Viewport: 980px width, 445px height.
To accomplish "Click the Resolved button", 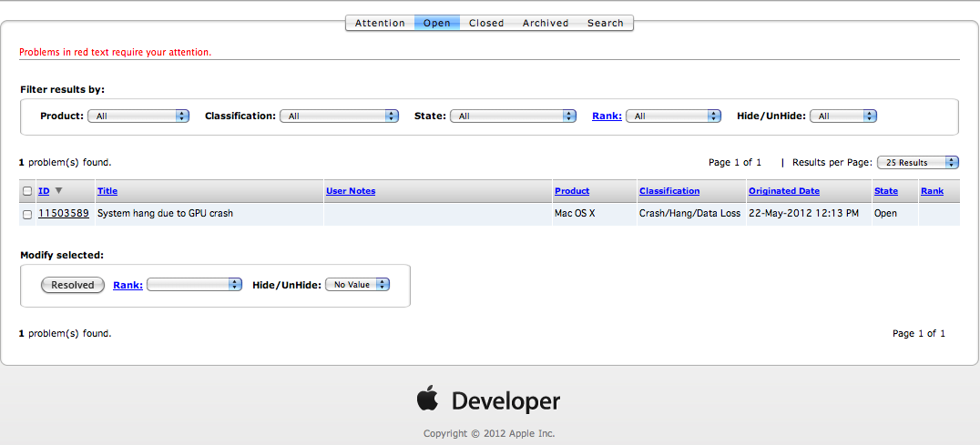I will pos(73,285).
